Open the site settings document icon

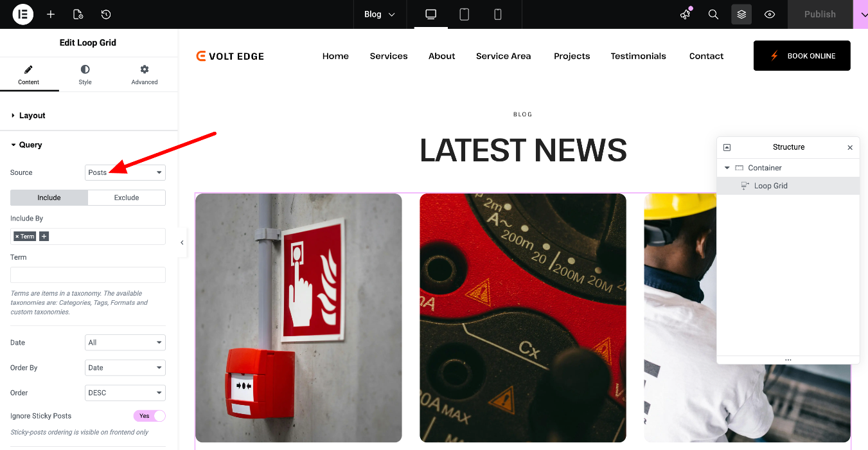coord(78,14)
